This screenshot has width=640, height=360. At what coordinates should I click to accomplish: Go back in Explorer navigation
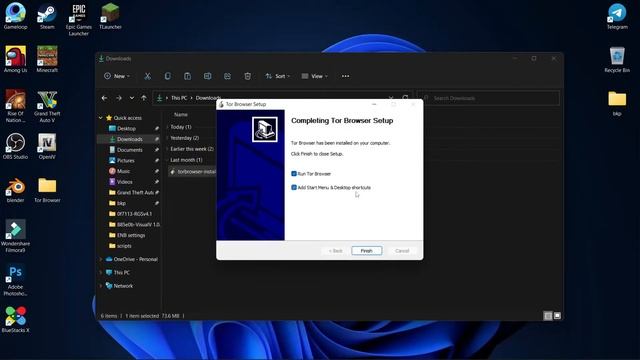pyautogui.click(x=104, y=98)
